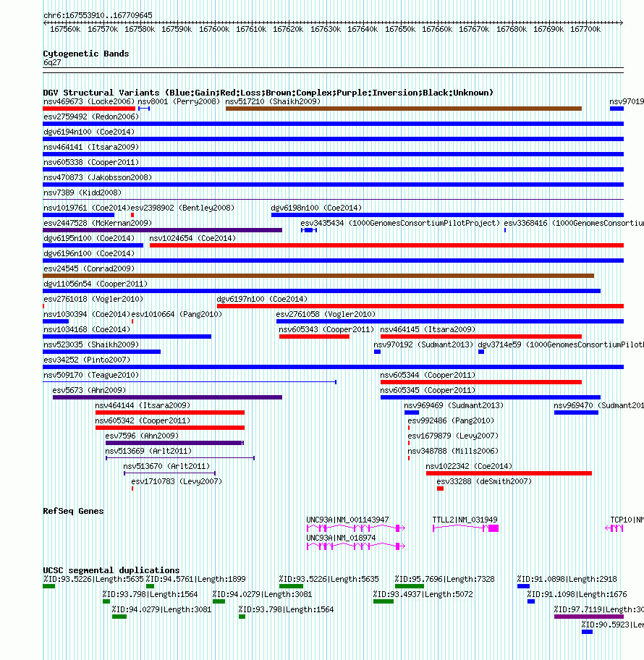This screenshot has height=660, width=644.
Task: Select the UNC93A|NM_018974 transcript glyph
Action: point(356,546)
